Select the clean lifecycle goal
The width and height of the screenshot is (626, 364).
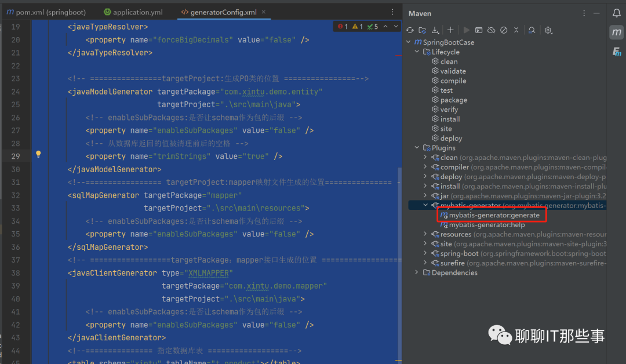[445, 61]
